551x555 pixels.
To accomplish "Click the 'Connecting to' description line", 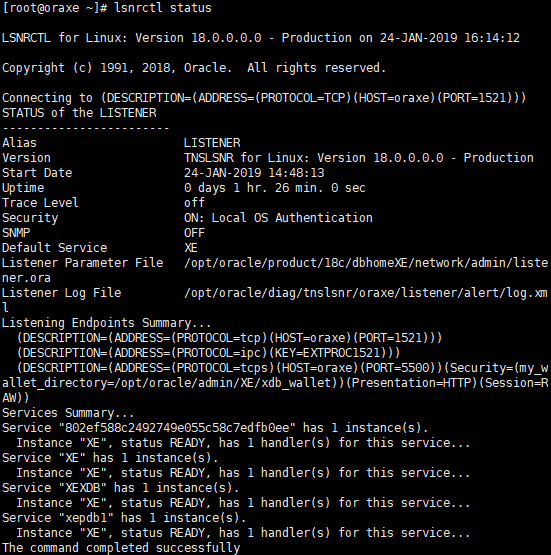I will (x=264, y=98).
